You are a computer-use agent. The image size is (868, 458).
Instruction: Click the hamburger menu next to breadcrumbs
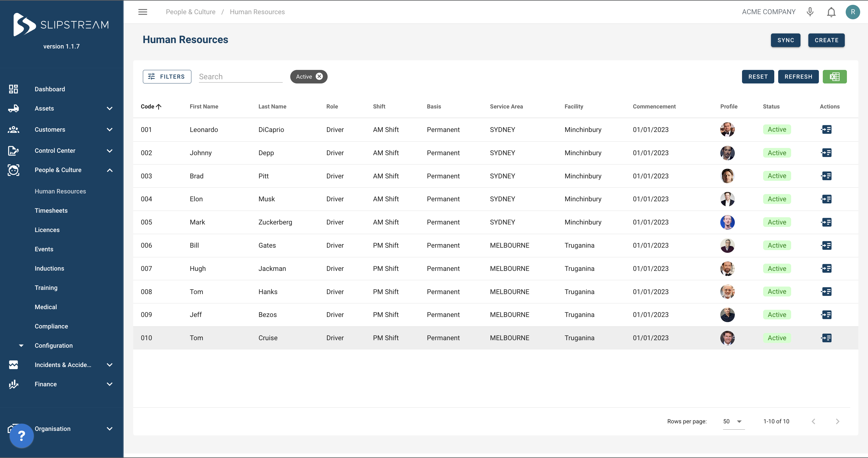(x=143, y=12)
